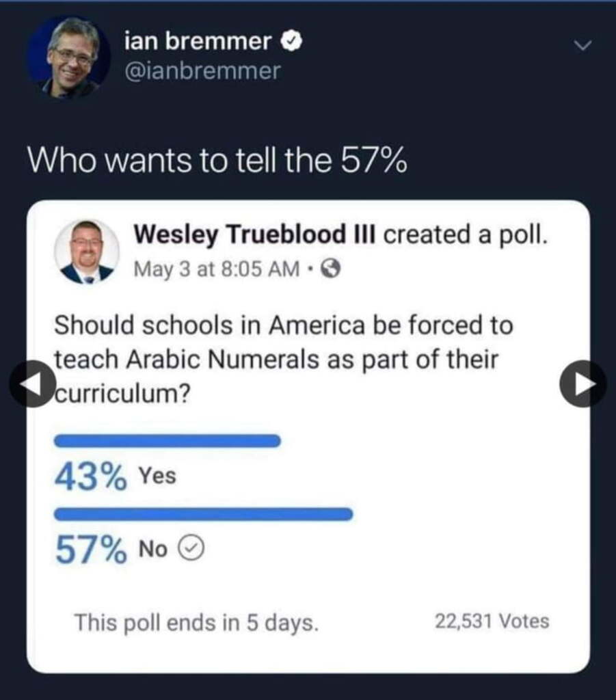Click the "22,531 Votes" count

click(492, 621)
